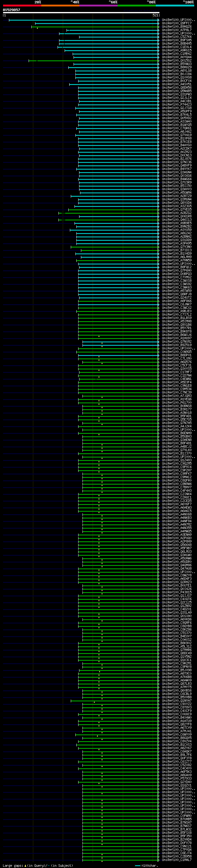Select the UniRef100_Q4BVF9 label
This screenshot has height=868, width=197.
pyautogui.click(x=177, y=165)
